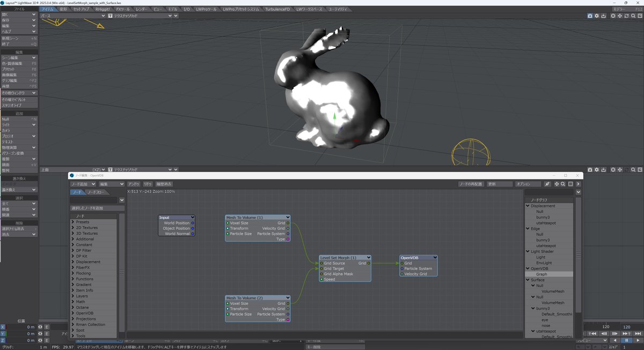The height and width of the screenshot is (350, 644).
Task: Click the node editor right chevron icon
Action: pyautogui.click(x=578, y=184)
